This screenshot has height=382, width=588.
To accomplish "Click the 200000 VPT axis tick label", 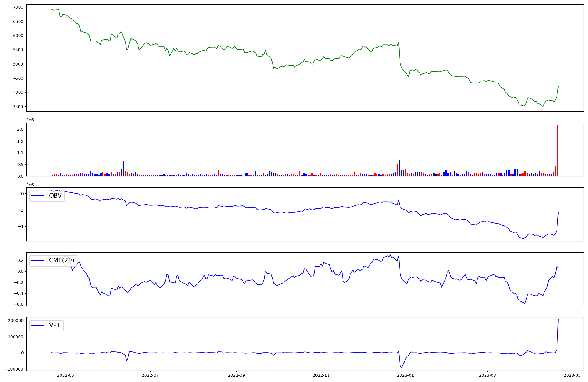I will click(x=16, y=321).
